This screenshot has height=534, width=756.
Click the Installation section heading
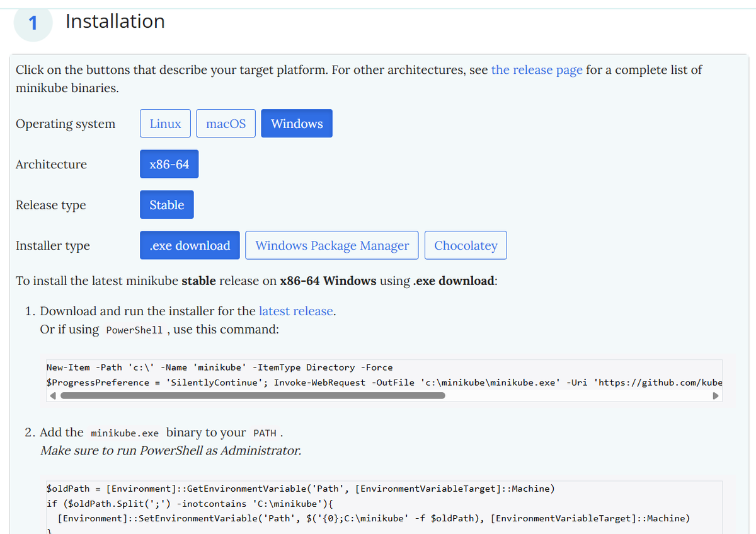pyautogui.click(x=115, y=21)
